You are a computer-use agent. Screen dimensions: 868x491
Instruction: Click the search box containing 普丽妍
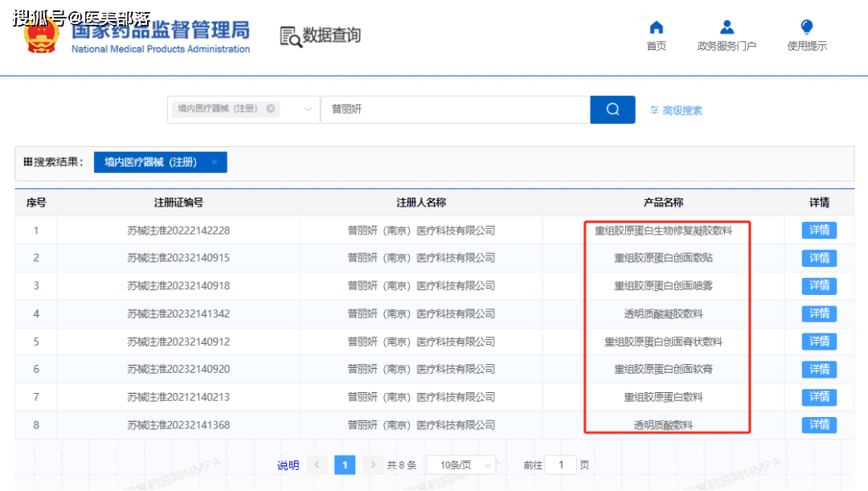[456, 109]
